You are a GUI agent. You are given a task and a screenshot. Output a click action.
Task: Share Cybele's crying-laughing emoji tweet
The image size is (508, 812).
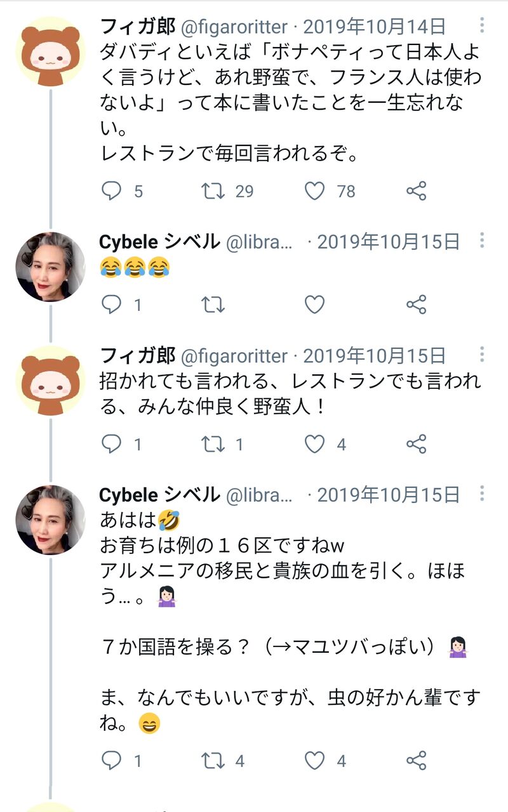pyautogui.click(x=416, y=305)
